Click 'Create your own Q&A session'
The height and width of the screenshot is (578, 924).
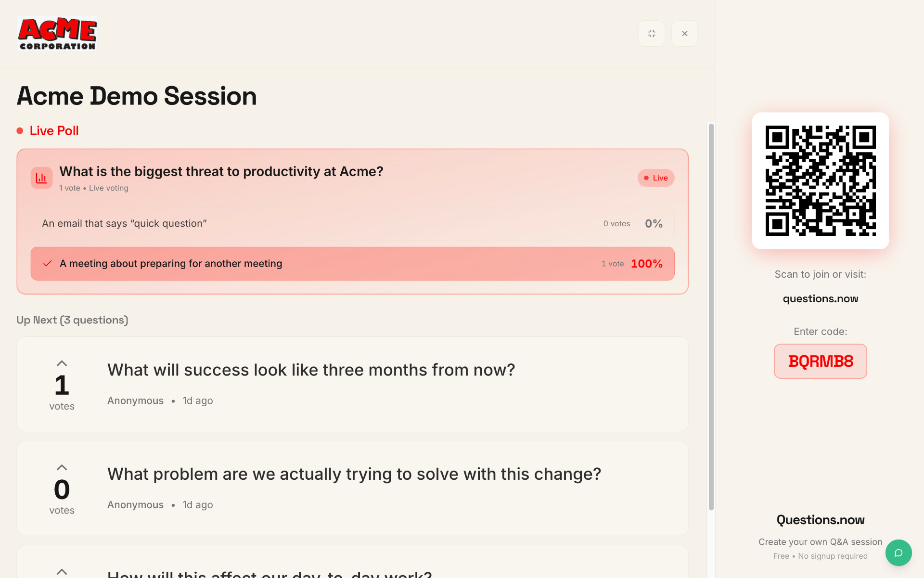[x=820, y=542]
